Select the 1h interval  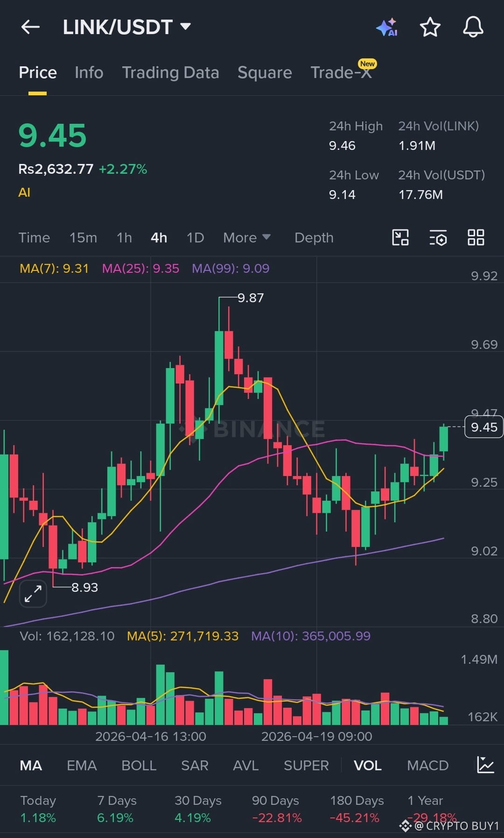tap(124, 238)
